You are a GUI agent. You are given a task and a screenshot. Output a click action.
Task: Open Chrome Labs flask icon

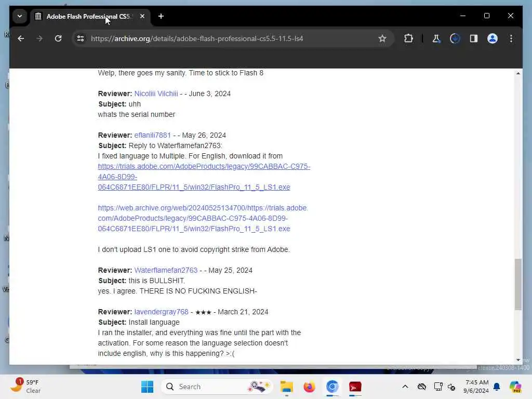(436, 38)
